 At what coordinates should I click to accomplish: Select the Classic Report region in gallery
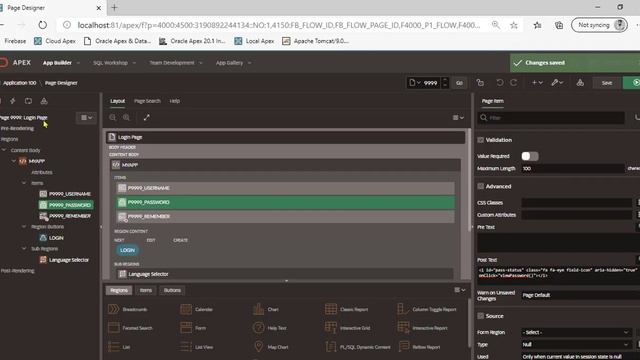[x=347, y=309]
